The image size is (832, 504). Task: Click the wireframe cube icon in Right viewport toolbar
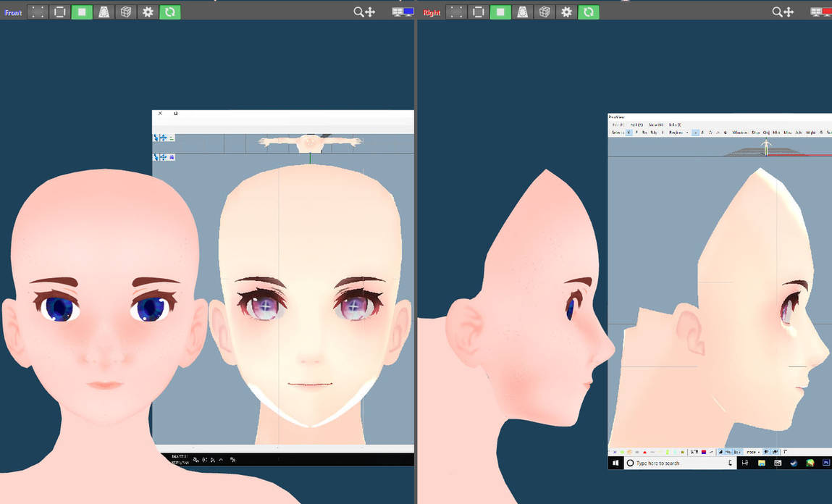545,12
